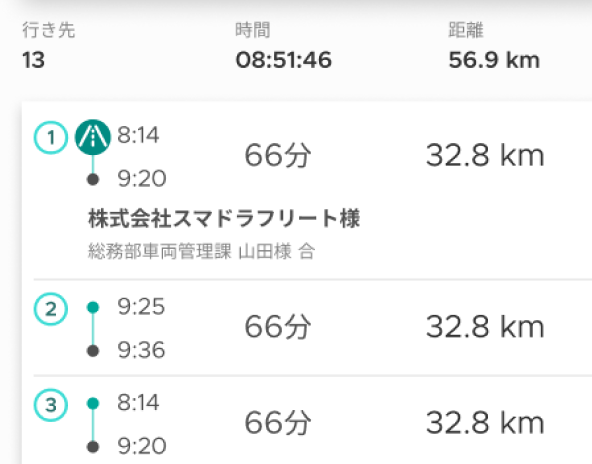Click the highway road icon in stop 1

tap(93, 137)
